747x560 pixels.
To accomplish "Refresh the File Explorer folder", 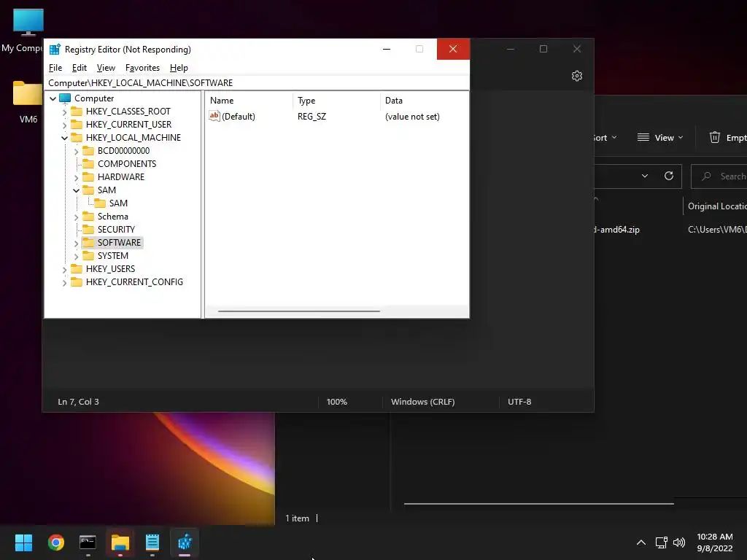I will pos(669,176).
